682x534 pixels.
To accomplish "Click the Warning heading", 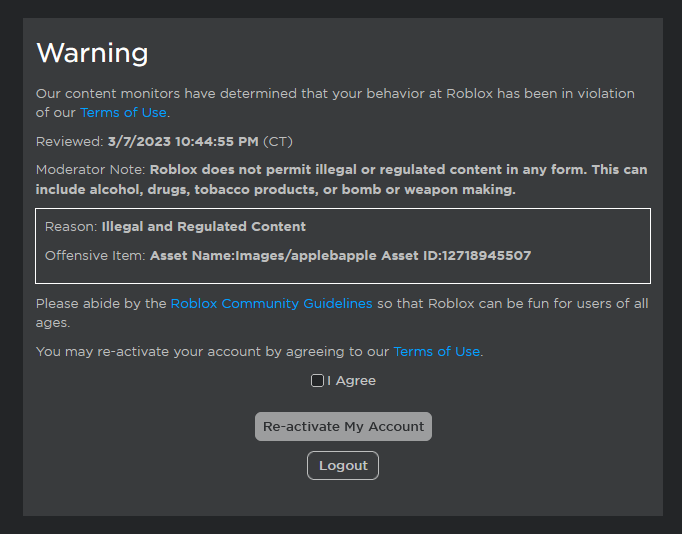I will pos(92,53).
